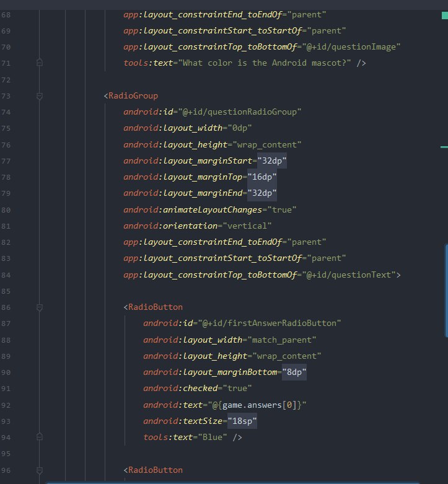Collapse the RadioGroup fold marker on line 73
The height and width of the screenshot is (484, 448).
[40, 96]
